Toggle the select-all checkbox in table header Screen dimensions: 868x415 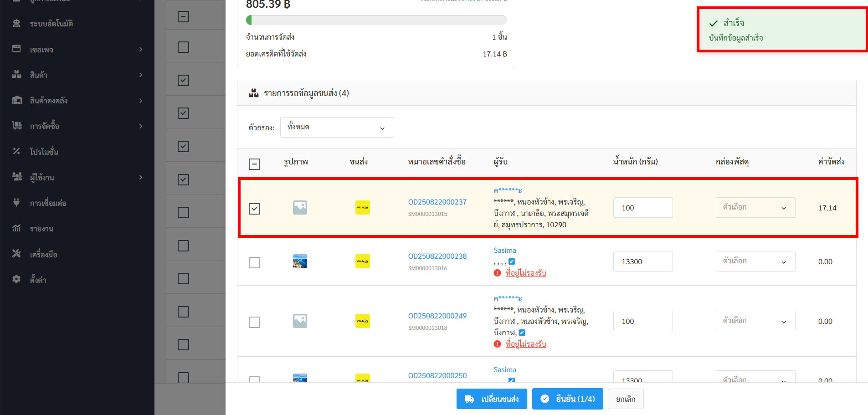tap(254, 164)
